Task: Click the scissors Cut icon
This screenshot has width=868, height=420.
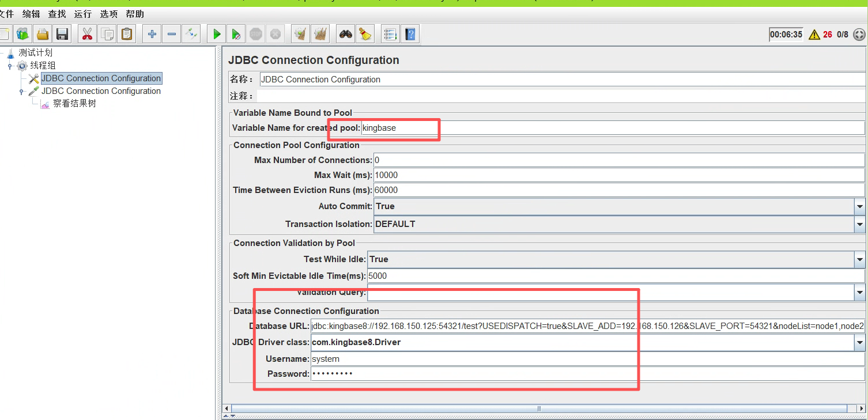Action: (87, 35)
